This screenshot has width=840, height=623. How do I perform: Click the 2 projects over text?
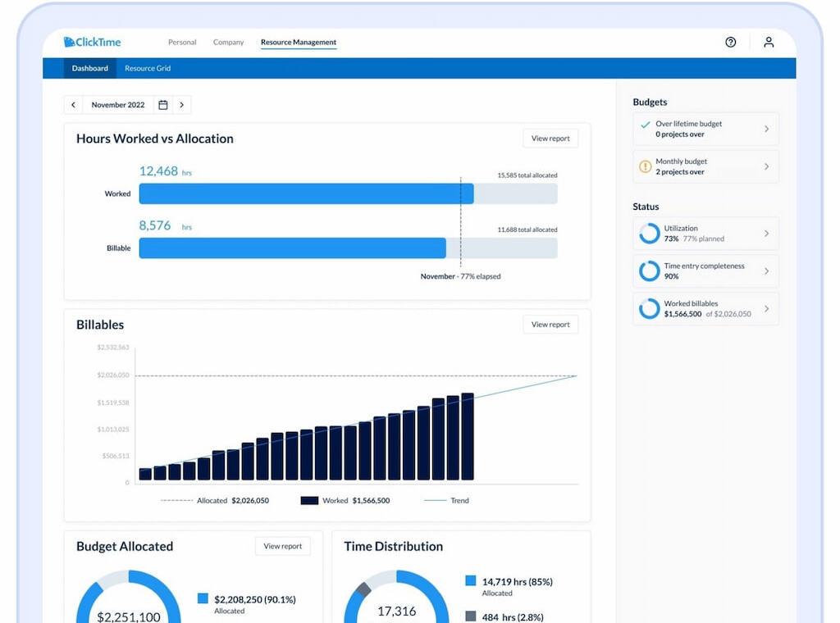pyautogui.click(x=679, y=172)
